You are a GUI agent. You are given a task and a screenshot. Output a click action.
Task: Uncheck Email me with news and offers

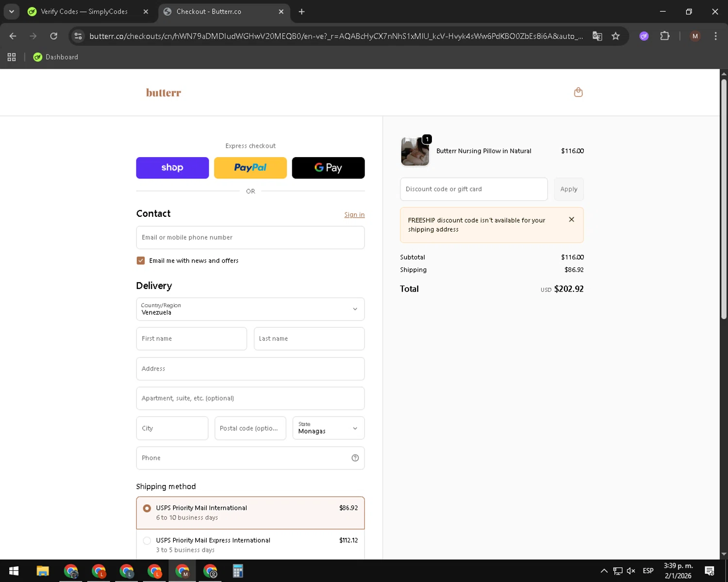(141, 260)
